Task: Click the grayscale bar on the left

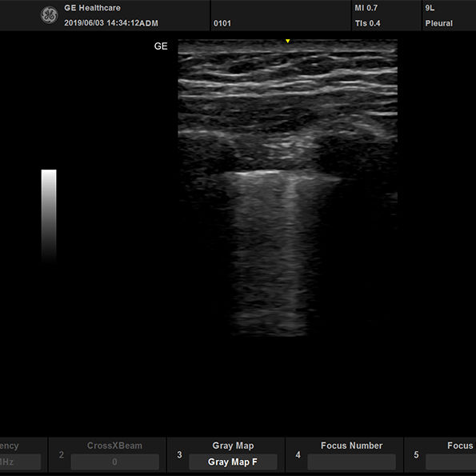Action: tap(49, 216)
